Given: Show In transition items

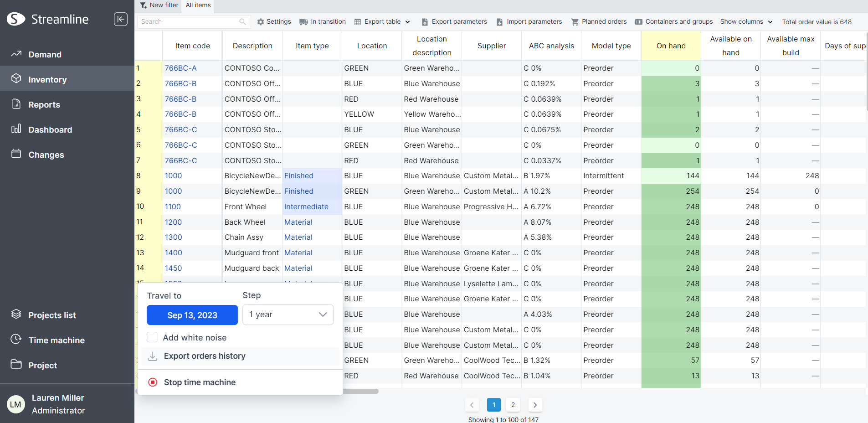Looking at the screenshot, I should tap(323, 21).
